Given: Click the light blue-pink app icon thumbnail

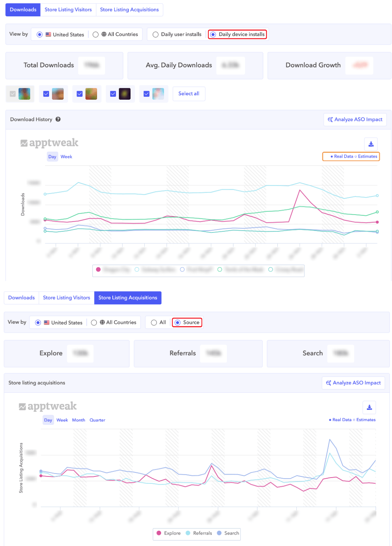Looking at the screenshot, I should tap(158, 94).
